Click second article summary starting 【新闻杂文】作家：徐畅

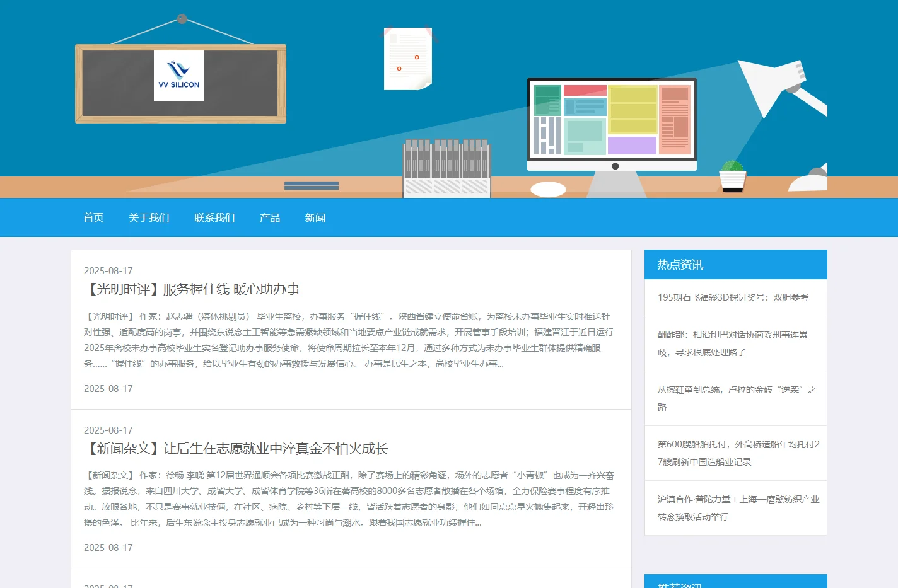[349, 499]
